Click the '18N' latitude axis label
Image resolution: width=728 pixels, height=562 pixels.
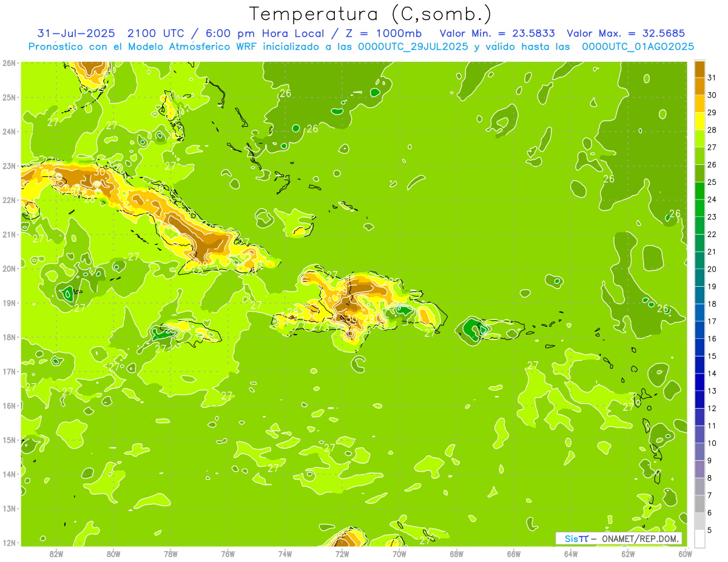pos(8,337)
